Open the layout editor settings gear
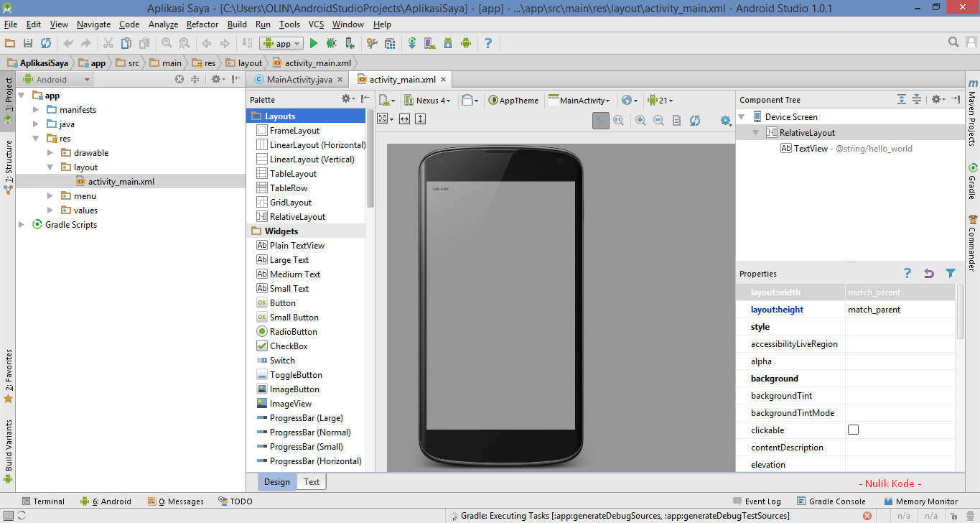Image resolution: width=980 pixels, height=523 pixels. 726,121
